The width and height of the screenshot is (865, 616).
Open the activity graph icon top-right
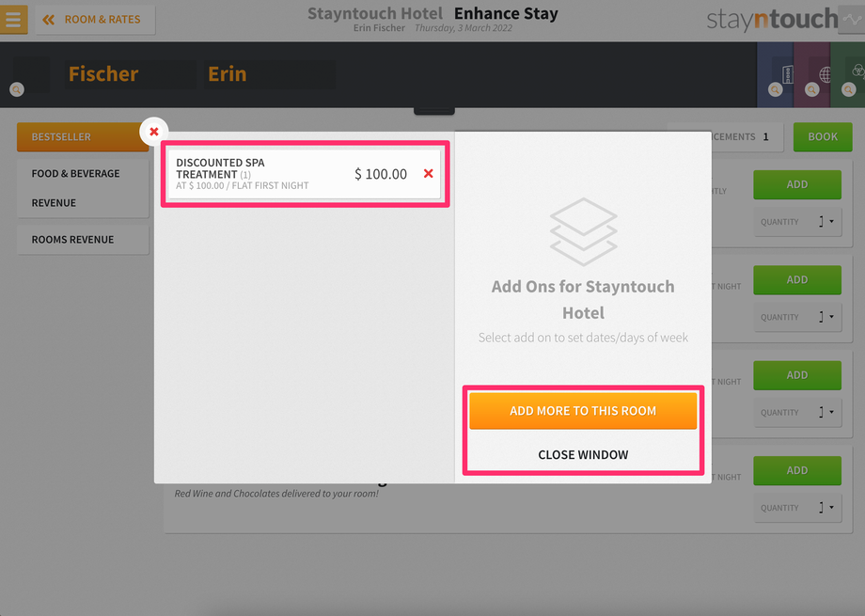[851, 20]
